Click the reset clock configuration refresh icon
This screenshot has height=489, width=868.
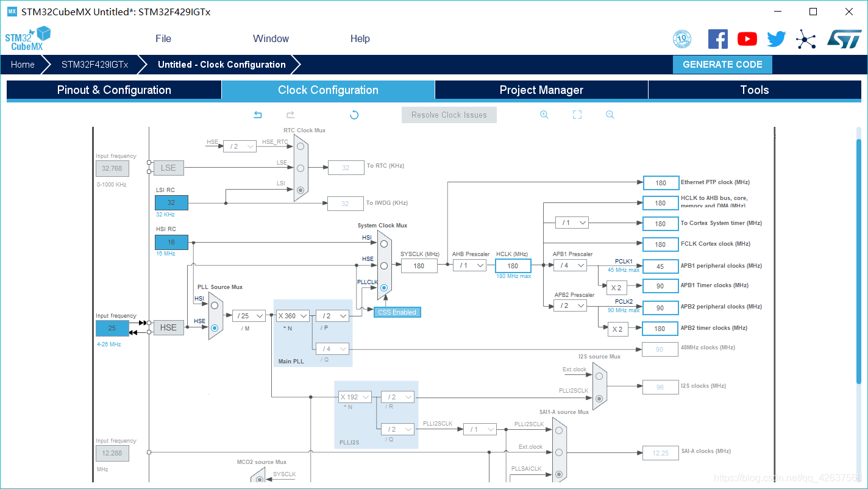pos(354,115)
